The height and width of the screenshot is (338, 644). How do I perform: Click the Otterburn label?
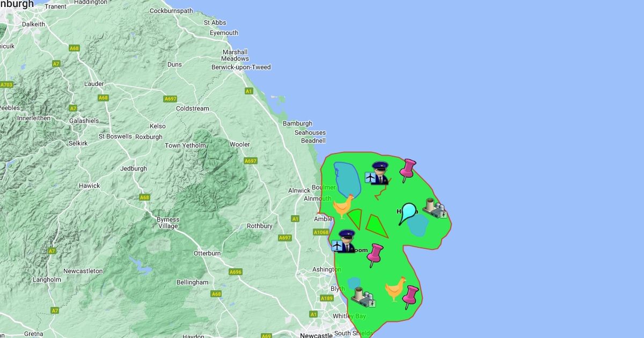point(207,253)
